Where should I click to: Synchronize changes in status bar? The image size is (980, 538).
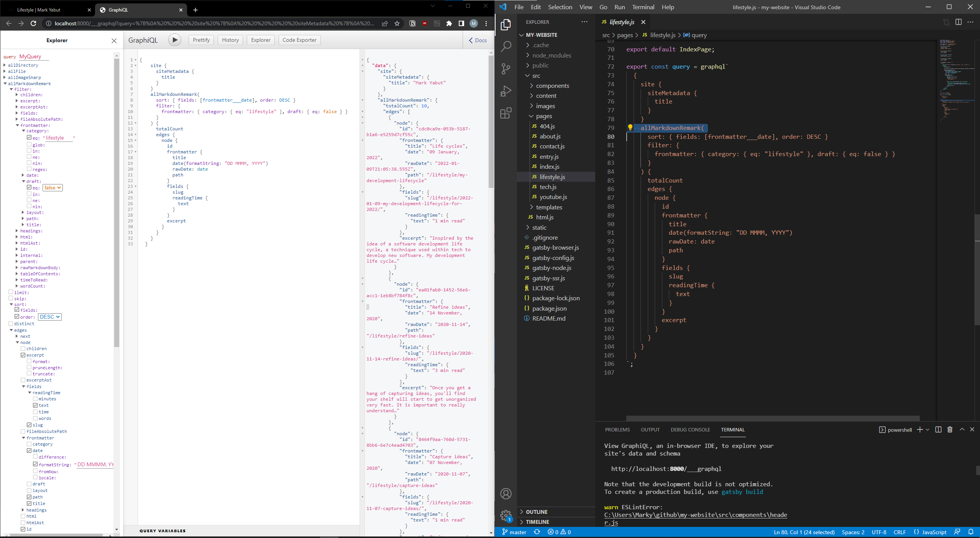537,532
